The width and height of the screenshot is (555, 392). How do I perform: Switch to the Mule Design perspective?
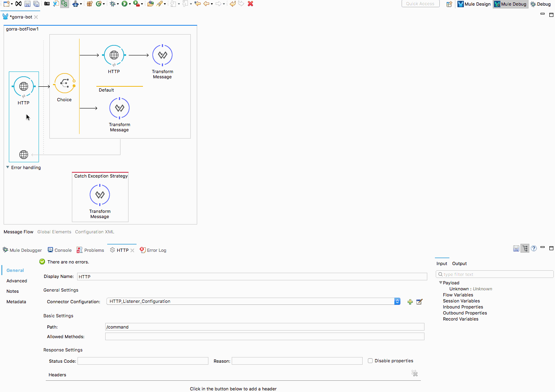click(x=474, y=4)
